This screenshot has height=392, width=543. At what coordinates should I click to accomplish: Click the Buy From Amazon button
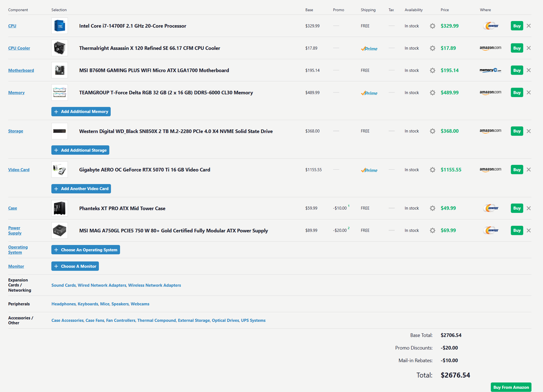pos(511,387)
